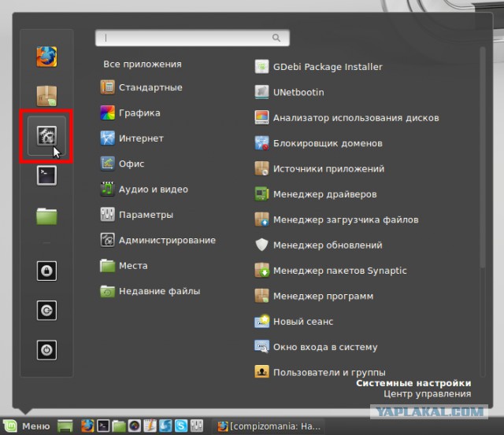Click the terminal launcher on the panel
The height and width of the screenshot is (435, 504).
(103, 426)
